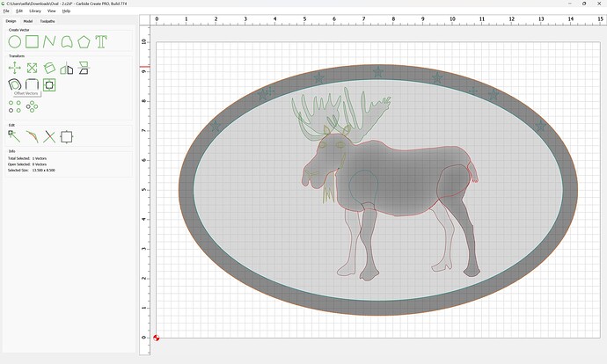Screen dimensions: 607x364
Task: Select the Rotate vectors tool
Action: 49,68
